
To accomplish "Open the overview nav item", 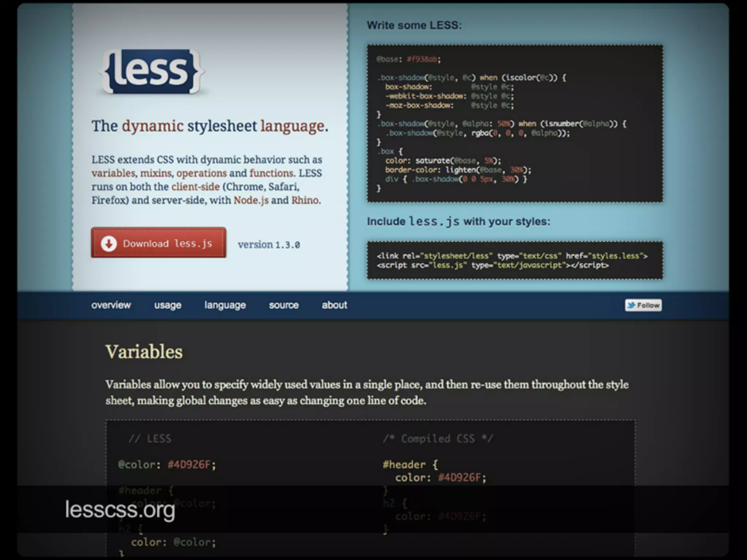I will tap(111, 305).
